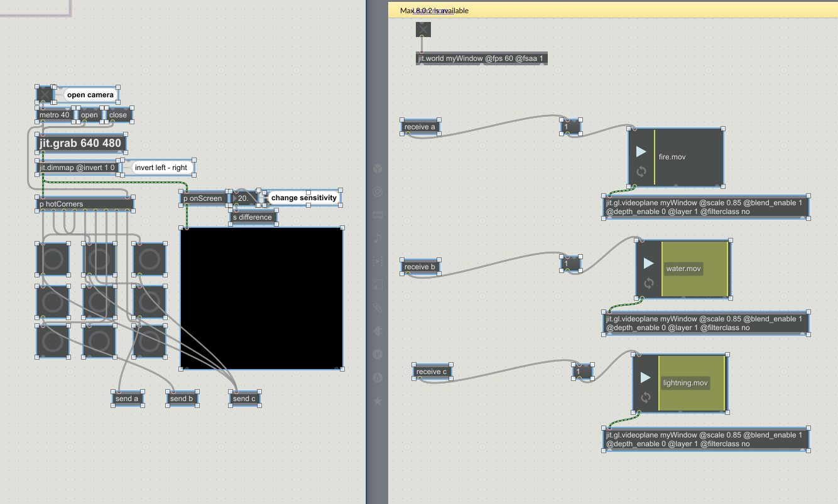Toggle loop on the water.mov clip

tap(649, 282)
